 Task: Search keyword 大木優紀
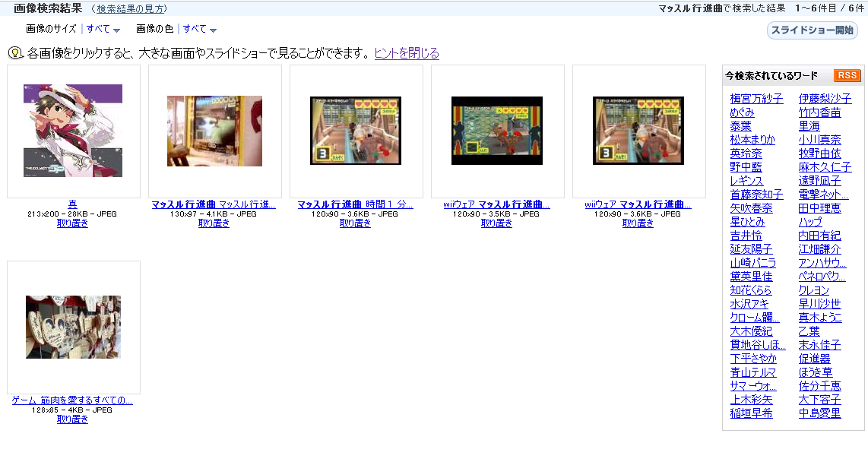point(751,331)
